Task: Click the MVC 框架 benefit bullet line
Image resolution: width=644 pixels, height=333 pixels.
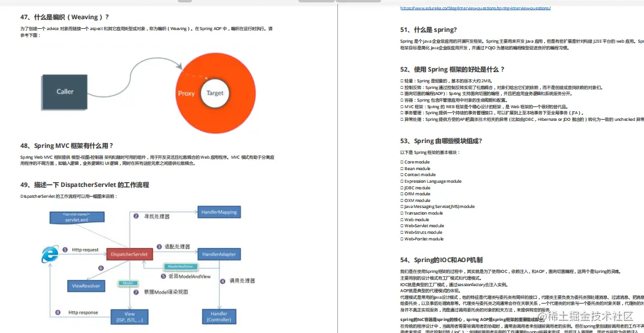Action: 484,106
